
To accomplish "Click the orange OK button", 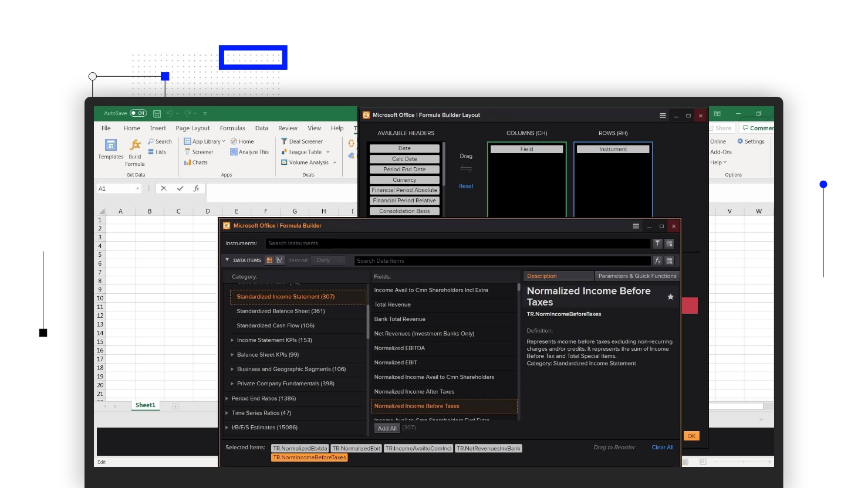I will point(691,436).
